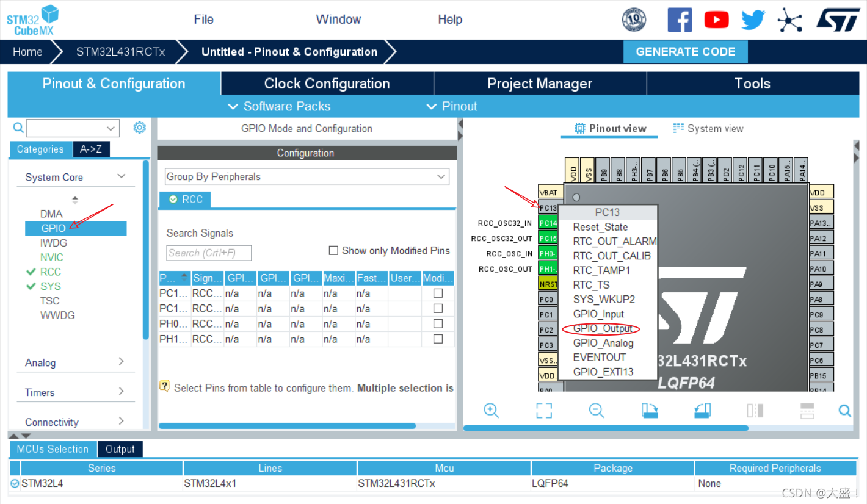Screen dimensions: 867x504
Task: Open the Pinout dropdown menu
Action: tap(451, 106)
